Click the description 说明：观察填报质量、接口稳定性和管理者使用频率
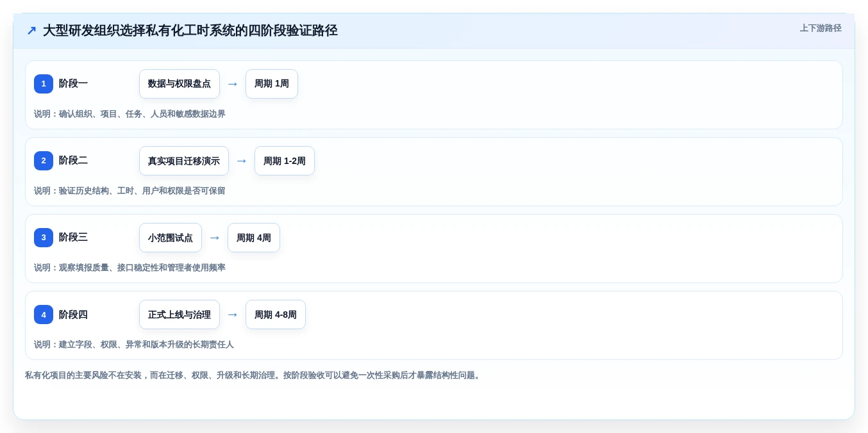Screen dimensions: 868x433 point(129,268)
